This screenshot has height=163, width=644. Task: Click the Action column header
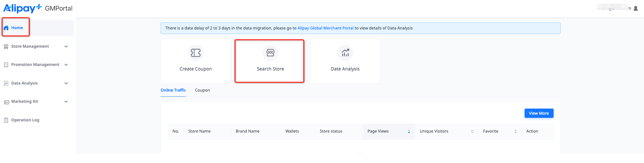point(532,131)
